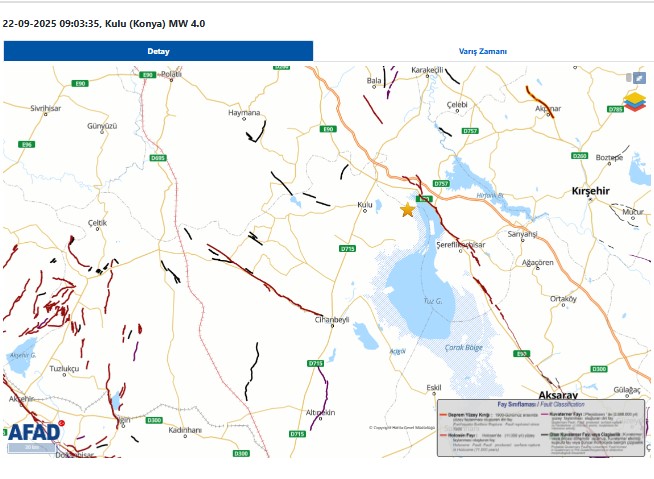This screenshot has height=479, width=654.
Task: Click the Kulu town label
Action: tap(364, 205)
